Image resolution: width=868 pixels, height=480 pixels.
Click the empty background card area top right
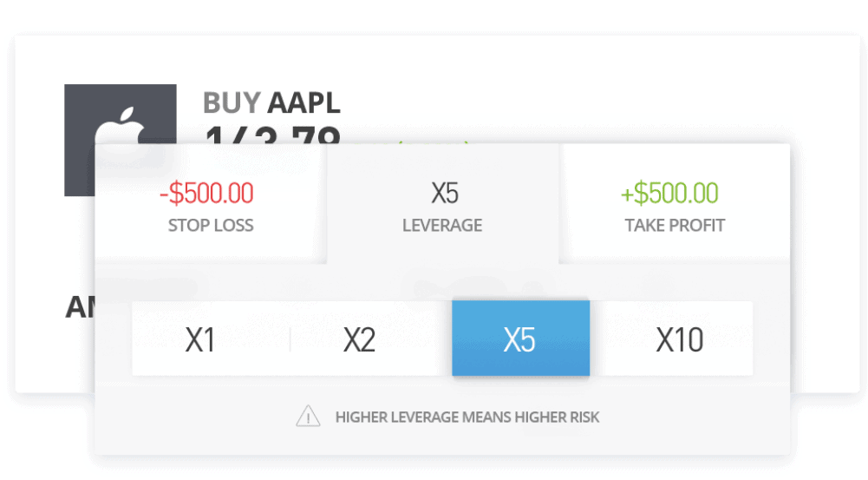point(664,83)
